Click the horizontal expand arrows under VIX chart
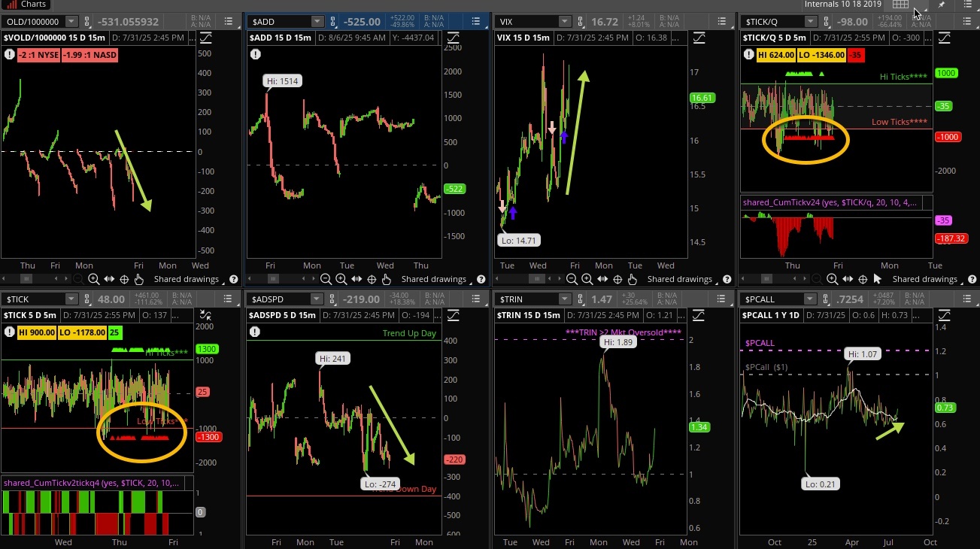This screenshot has height=549, width=980. 602,279
